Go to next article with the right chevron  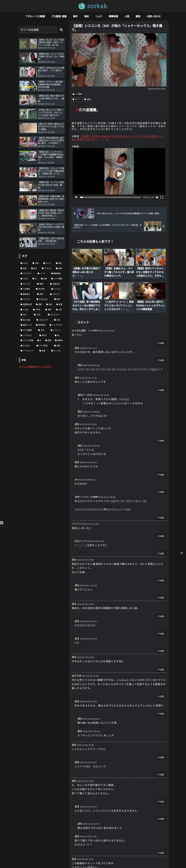pyautogui.click(x=163, y=226)
